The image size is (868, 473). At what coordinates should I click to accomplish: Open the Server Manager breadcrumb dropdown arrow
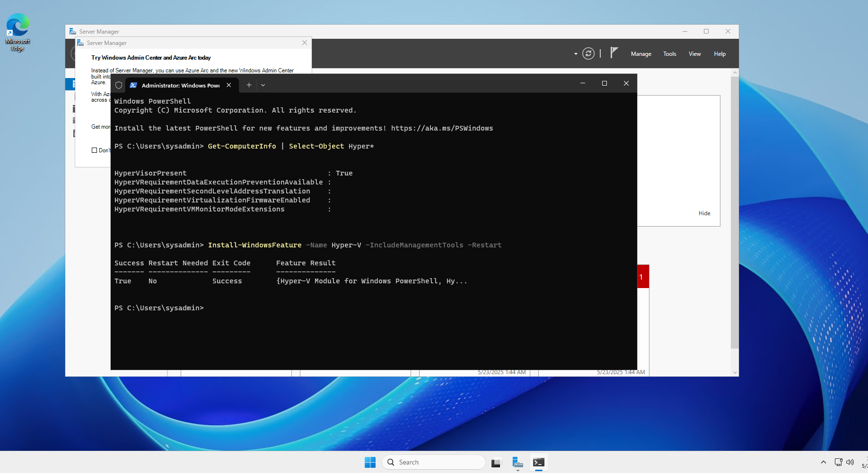pyautogui.click(x=576, y=54)
